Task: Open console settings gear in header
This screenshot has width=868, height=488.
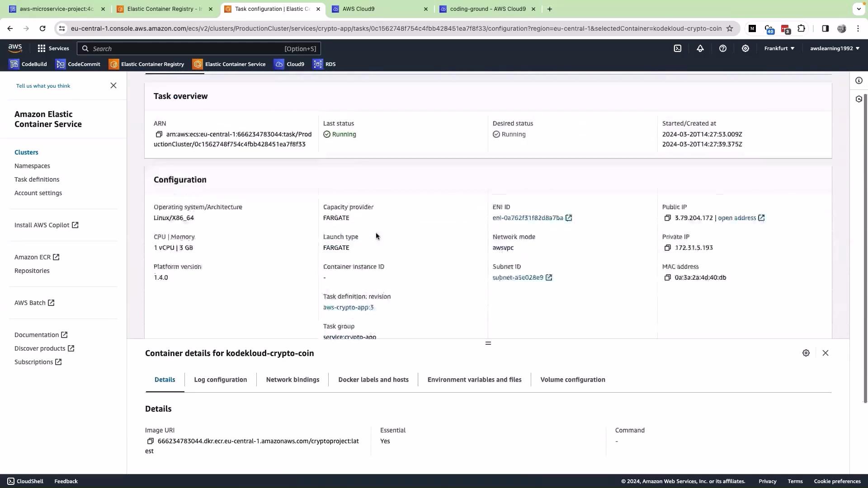Action: (745, 48)
